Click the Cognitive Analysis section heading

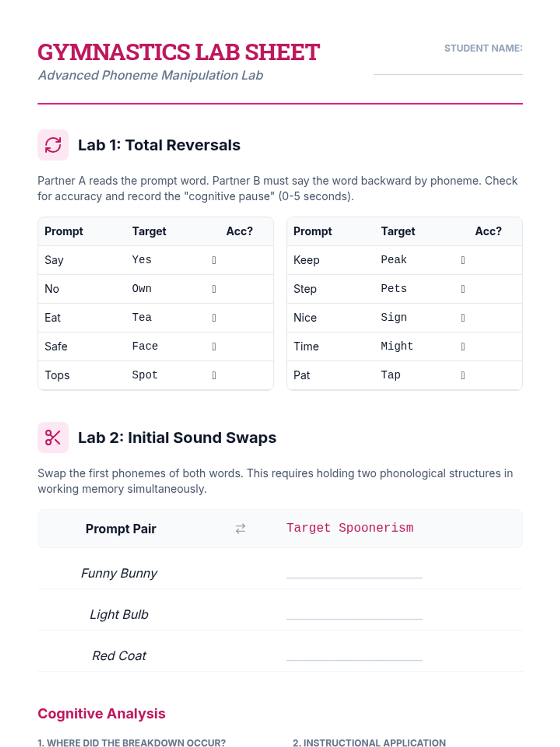click(x=101, y=713)
